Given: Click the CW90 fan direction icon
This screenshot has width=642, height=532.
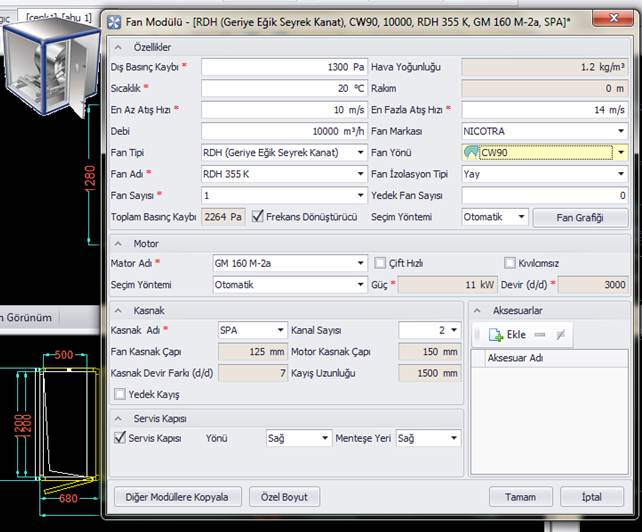Looking at the screenshot, I should coord(471,153).
